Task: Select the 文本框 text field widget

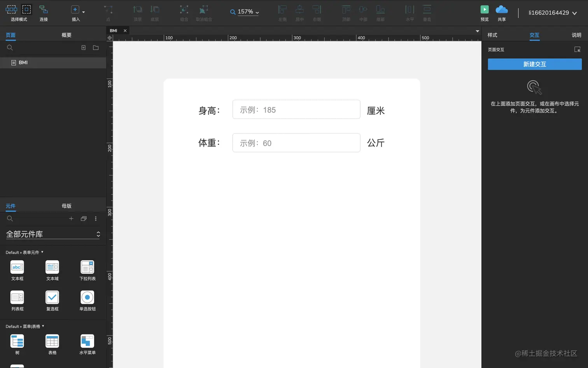Action: pos(17,271)
